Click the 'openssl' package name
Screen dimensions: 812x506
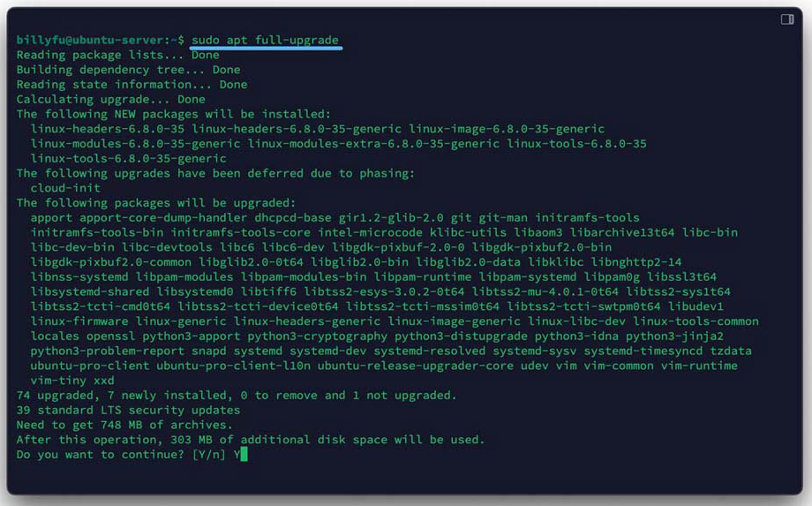pyautogui.click(x=114, y=336)
